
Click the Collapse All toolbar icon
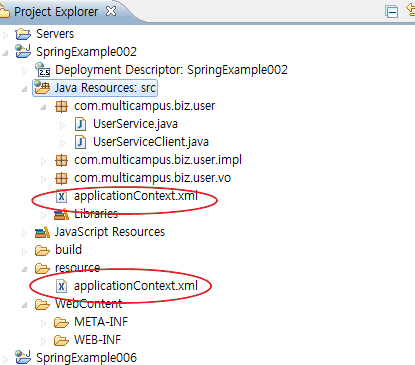tap(391, 11)
